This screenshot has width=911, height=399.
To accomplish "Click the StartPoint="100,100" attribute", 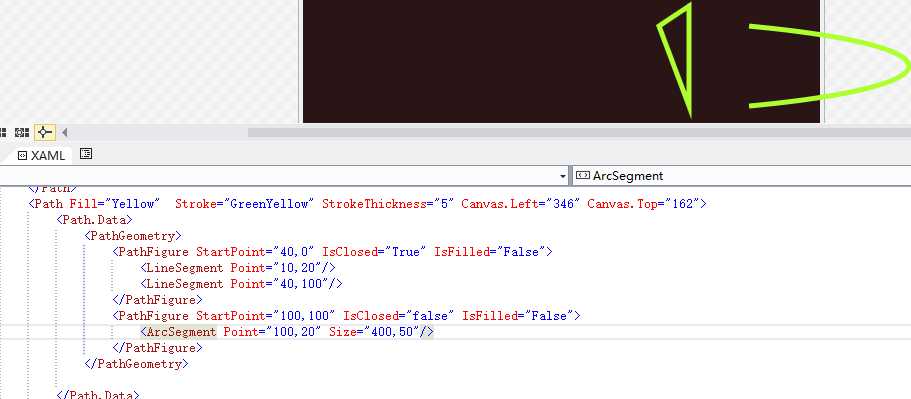I will pyautogui.click(x=266, y=316).
